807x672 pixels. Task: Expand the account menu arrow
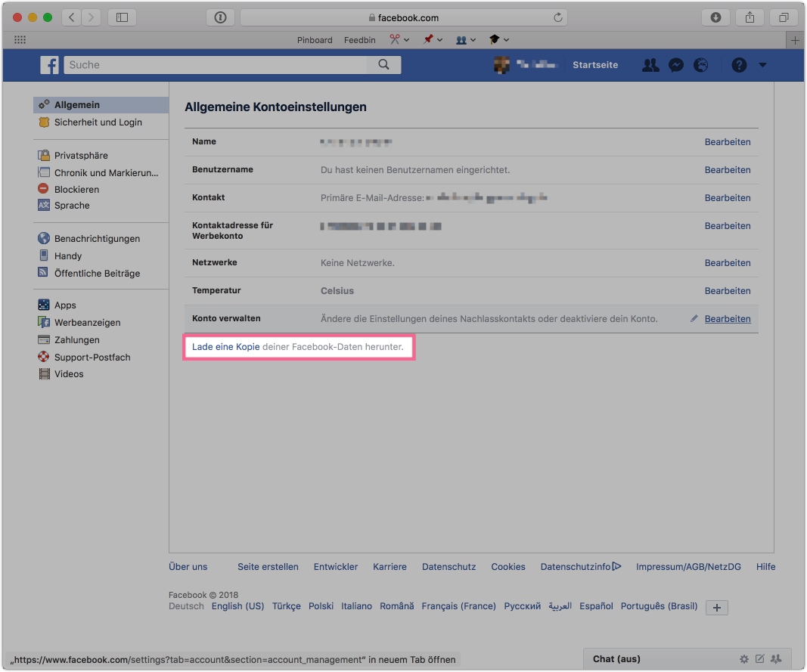pos(762,65)
